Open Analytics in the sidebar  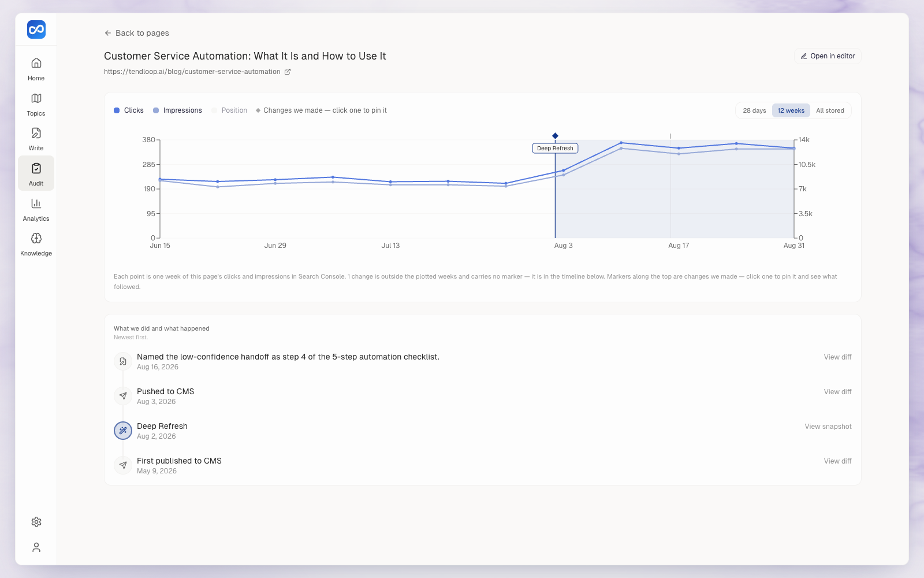tap(36, 209)
